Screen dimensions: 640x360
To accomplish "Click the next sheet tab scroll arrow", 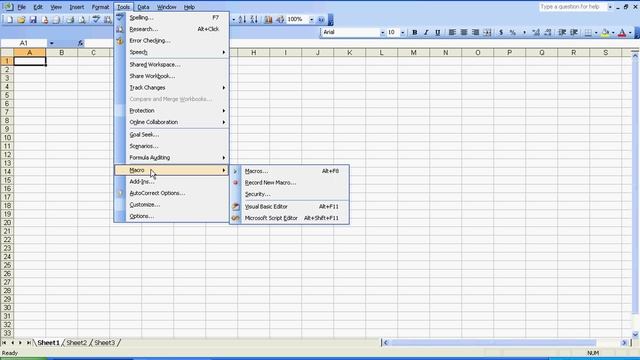I will (20, 343).
